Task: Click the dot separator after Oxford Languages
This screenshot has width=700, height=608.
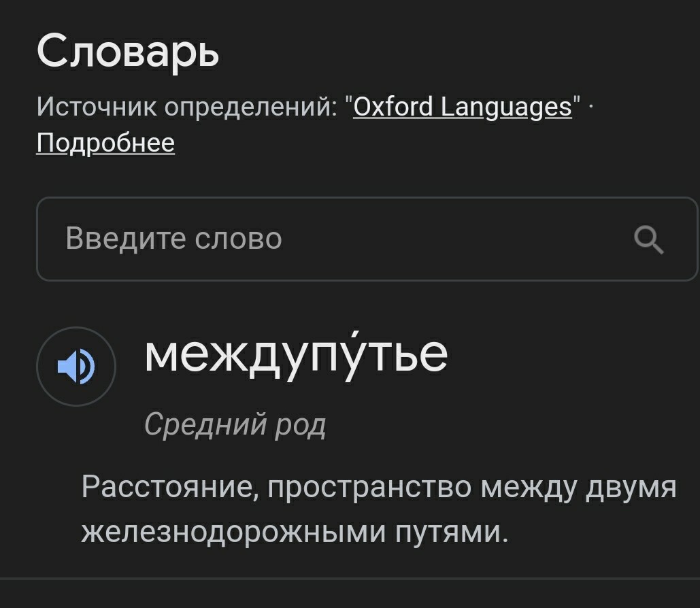Action: tap(591, 107)
